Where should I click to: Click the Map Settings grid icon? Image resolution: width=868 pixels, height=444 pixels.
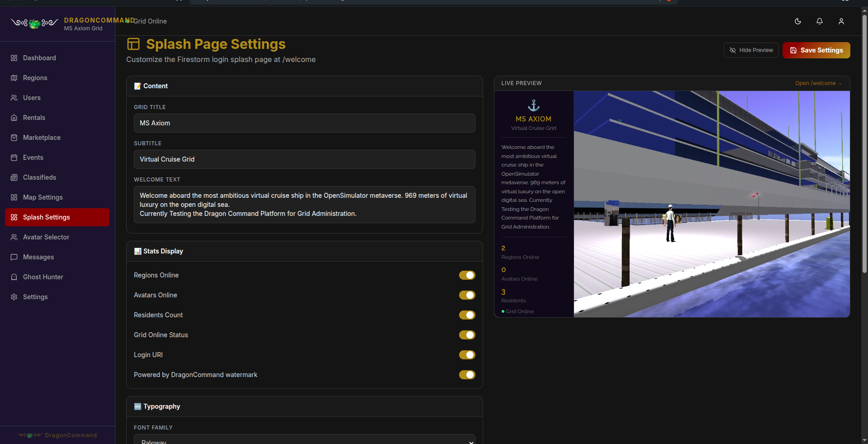(x=14, y=197)
